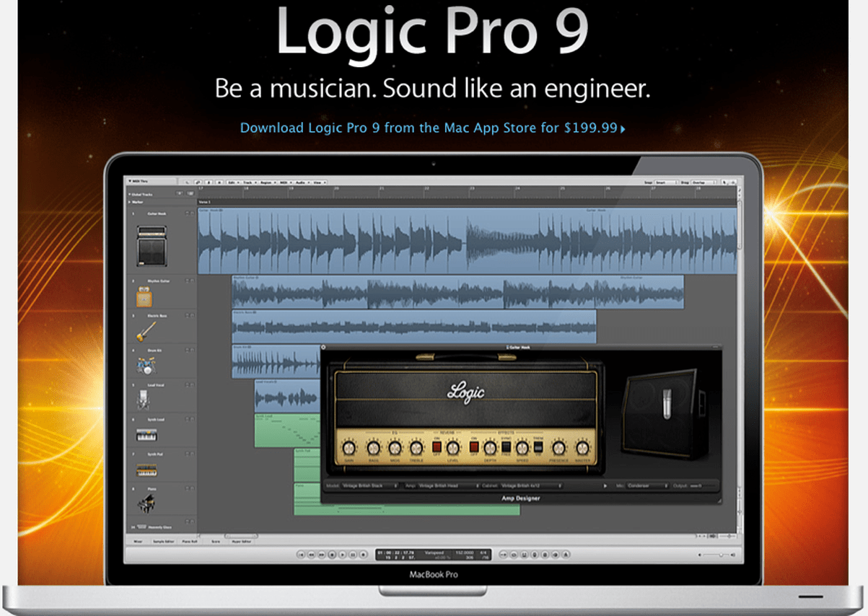Screen dimensions: 868x616
Task: Adjust the Presence knob on the amp
Action: pyautogui.click(x=559, y=447)
